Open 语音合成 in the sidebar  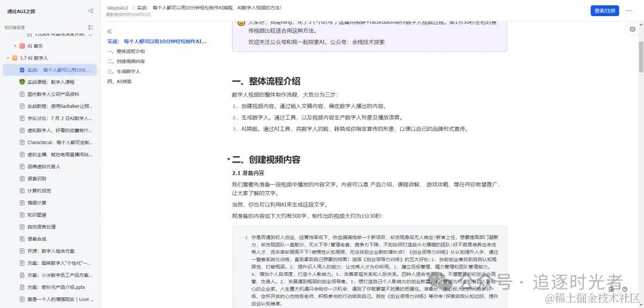pyautogui.click(x=36, y=239)
